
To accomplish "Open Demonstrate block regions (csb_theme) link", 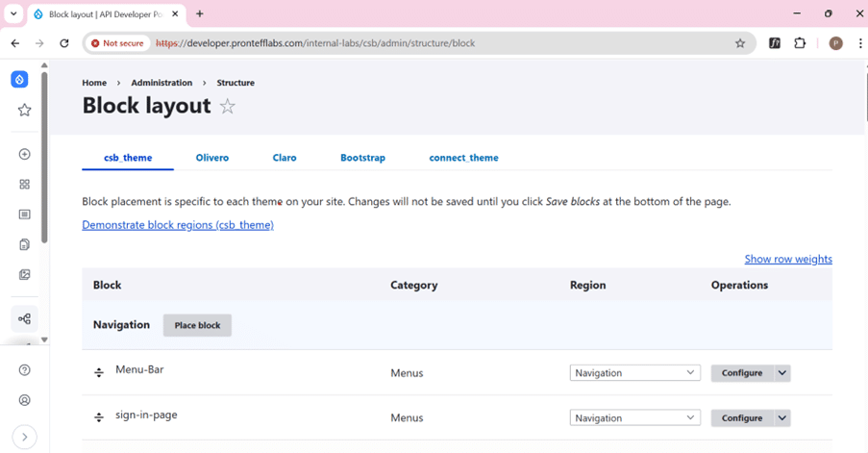I will click(178, 225).
